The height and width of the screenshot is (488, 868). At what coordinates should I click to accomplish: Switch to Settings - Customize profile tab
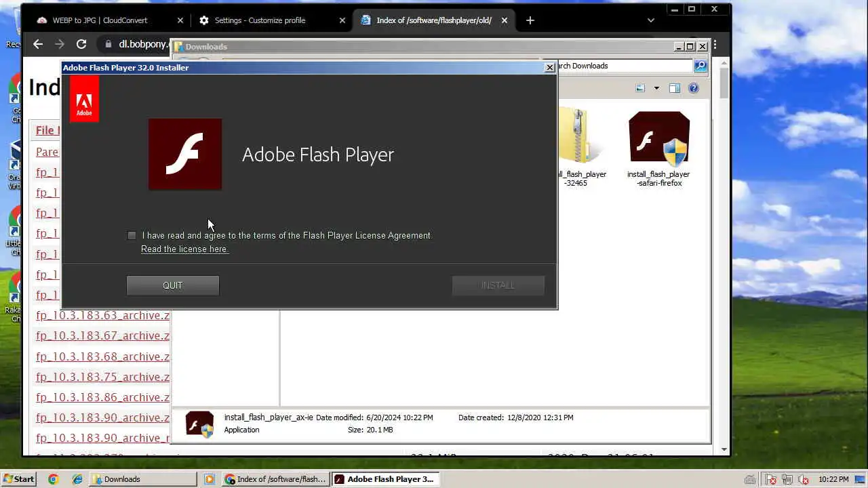pos(260,20)
